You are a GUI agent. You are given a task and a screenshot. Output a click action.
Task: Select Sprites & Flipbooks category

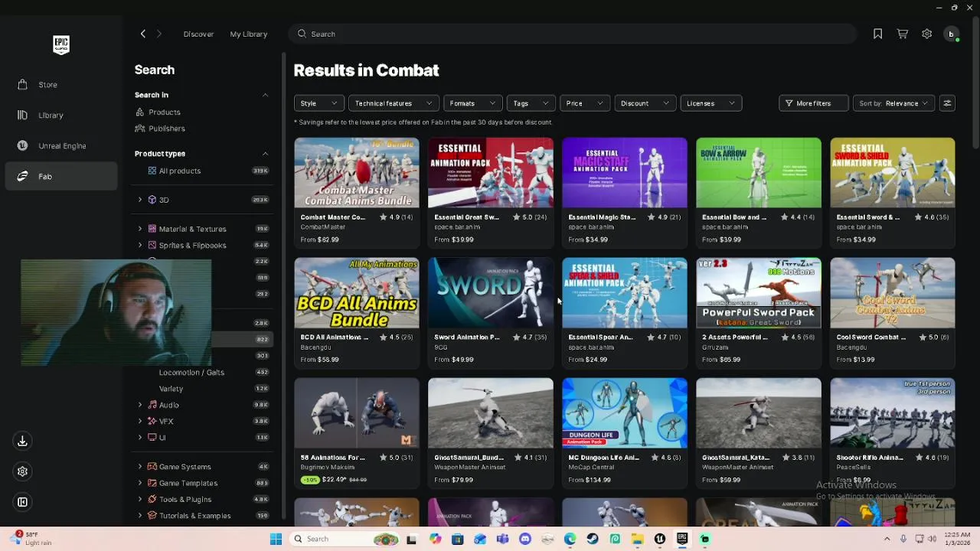tap(192, 246)
